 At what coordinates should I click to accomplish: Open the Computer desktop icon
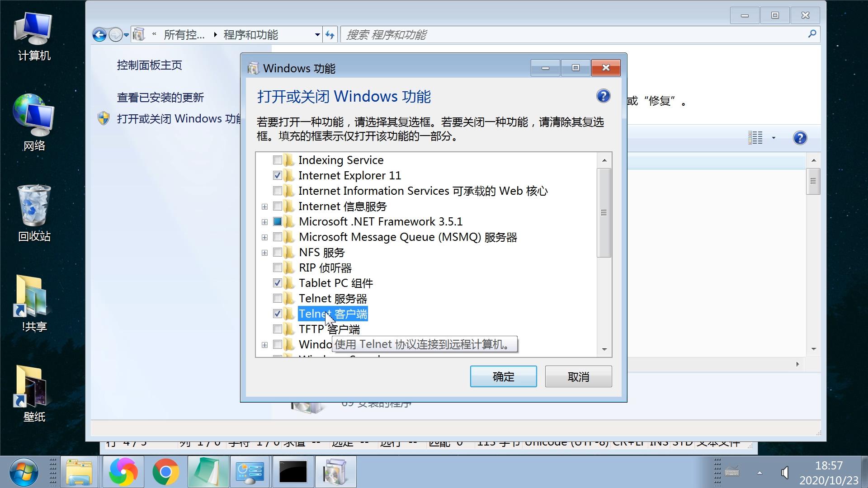tap(34, 36)
